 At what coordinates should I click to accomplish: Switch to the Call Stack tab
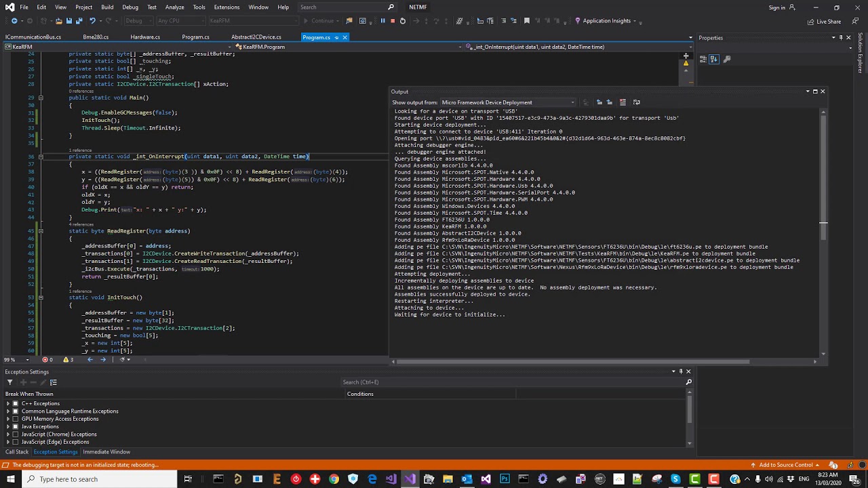coord(17,452)
